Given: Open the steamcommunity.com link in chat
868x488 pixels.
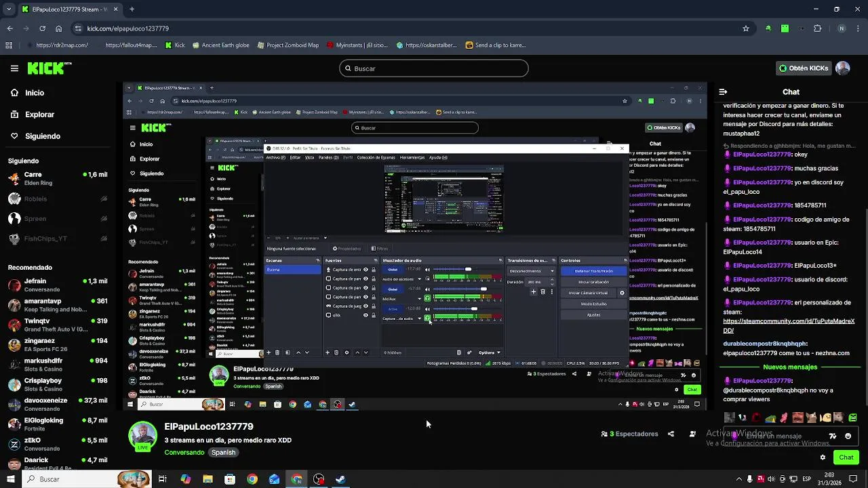Looking at the screenshot, I should click(x=789, y=326).
